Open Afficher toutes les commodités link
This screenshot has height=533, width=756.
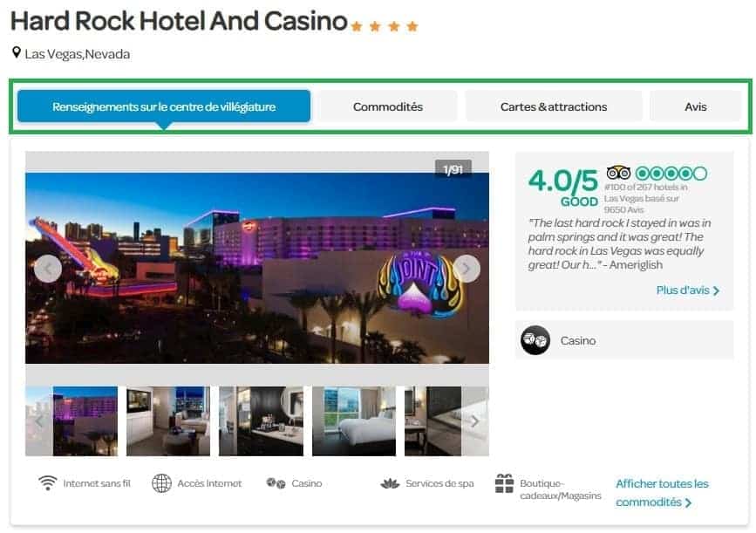pyautogui.click(x=662, y=493)
